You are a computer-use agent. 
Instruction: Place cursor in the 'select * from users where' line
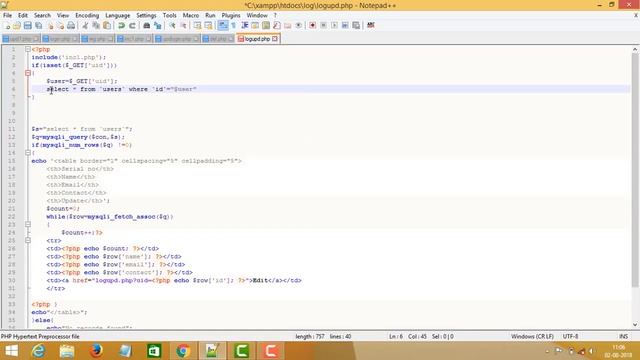pyautogui.click(x=122, y=89)
